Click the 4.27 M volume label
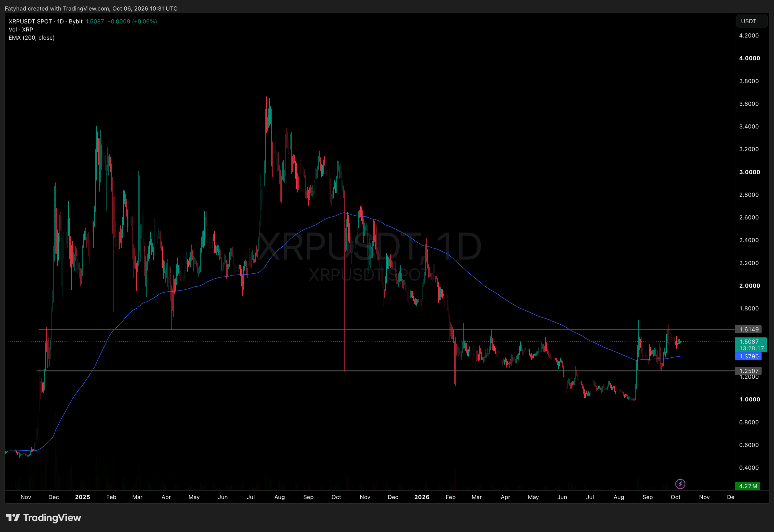 point(748,486)
